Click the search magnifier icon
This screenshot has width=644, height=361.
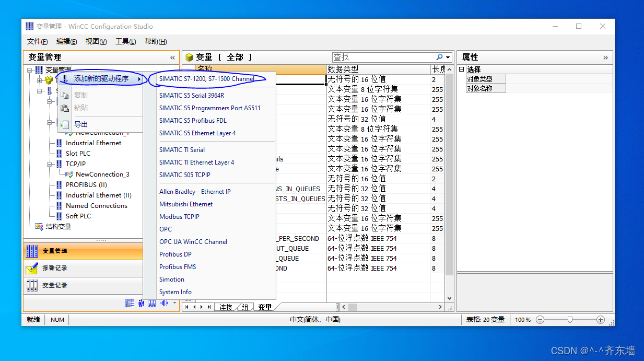point(440,57)
